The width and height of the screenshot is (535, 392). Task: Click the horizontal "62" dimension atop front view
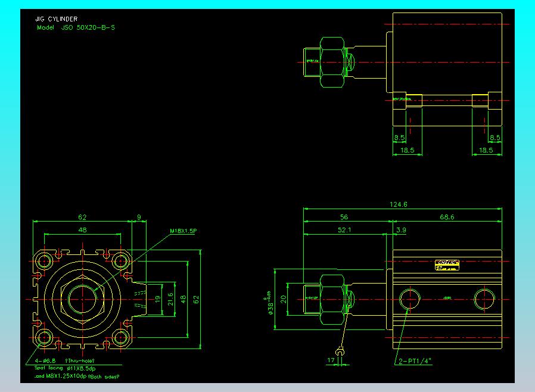point(82,217)
